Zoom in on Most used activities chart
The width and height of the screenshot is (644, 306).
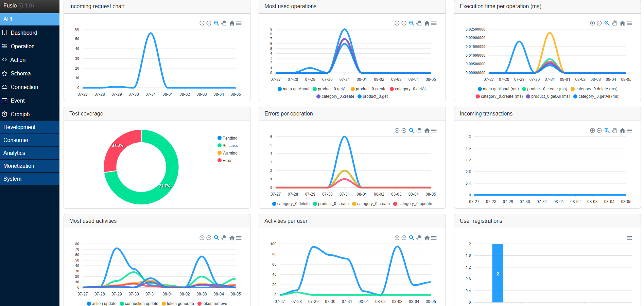[x=202, y=238]
